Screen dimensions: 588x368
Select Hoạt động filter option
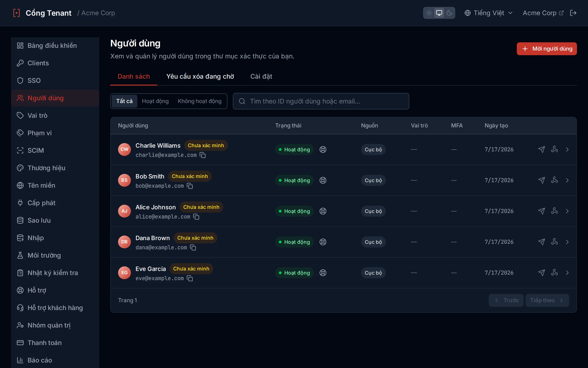pos(155,101)
